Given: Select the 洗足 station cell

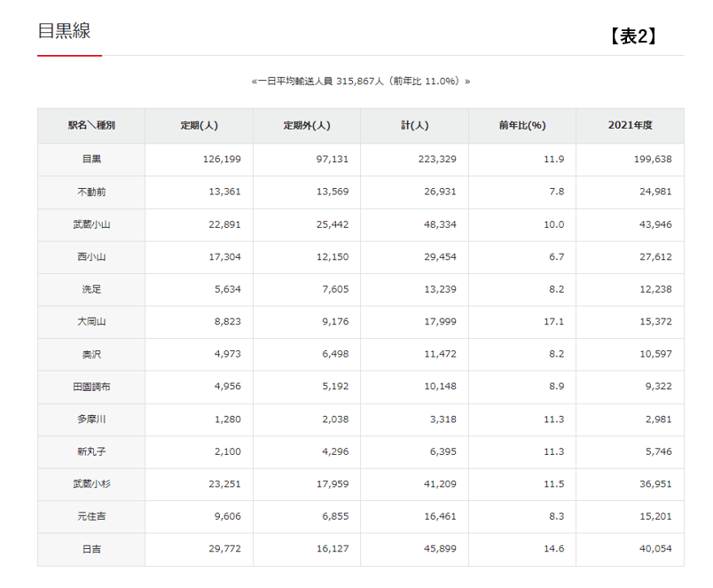Looking at the screenshot, I should [91, 289].
